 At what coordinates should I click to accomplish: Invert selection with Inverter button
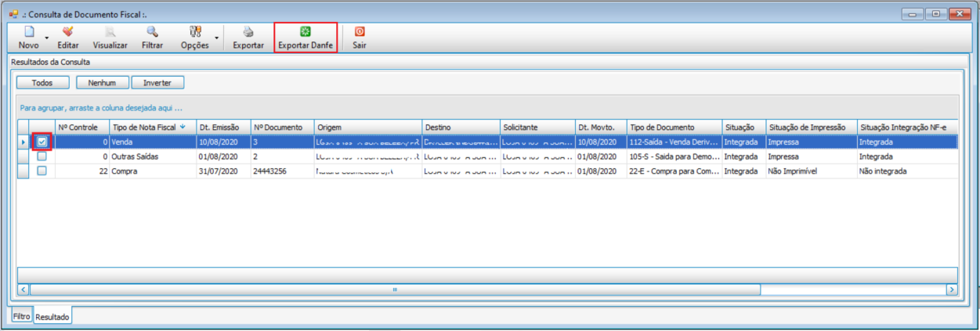pyautogui.click(x=157, y=82)
